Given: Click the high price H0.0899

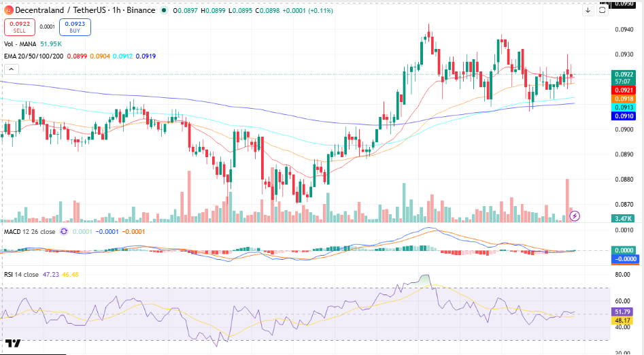Looking at the screenshot, I should pyautogui.click(x=213, y=11).
